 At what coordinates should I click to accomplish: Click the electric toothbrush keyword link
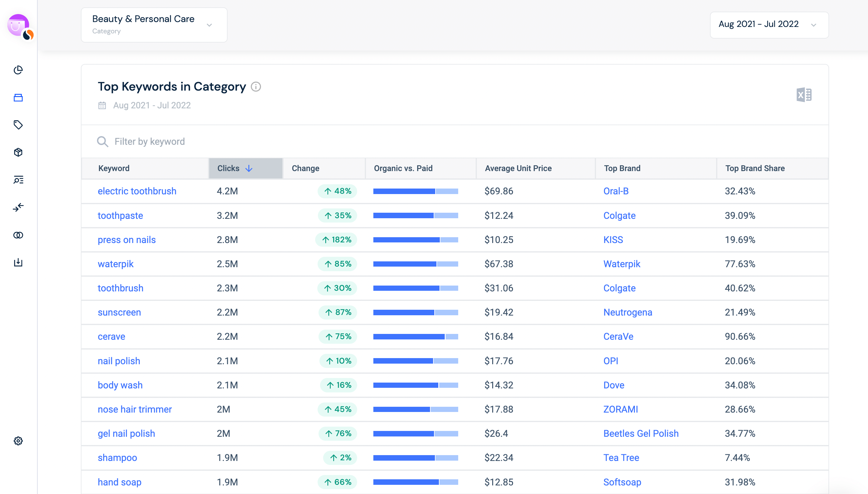click(x=137, y=191)
